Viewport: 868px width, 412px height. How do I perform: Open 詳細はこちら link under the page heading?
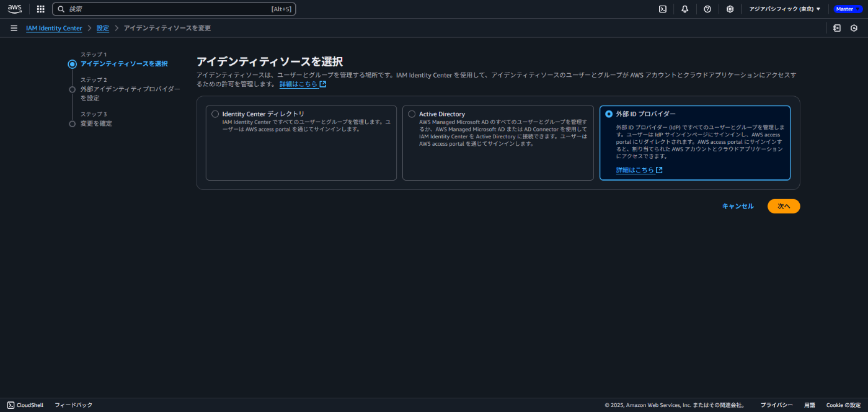pyautogui.click(x=299, y=84)
